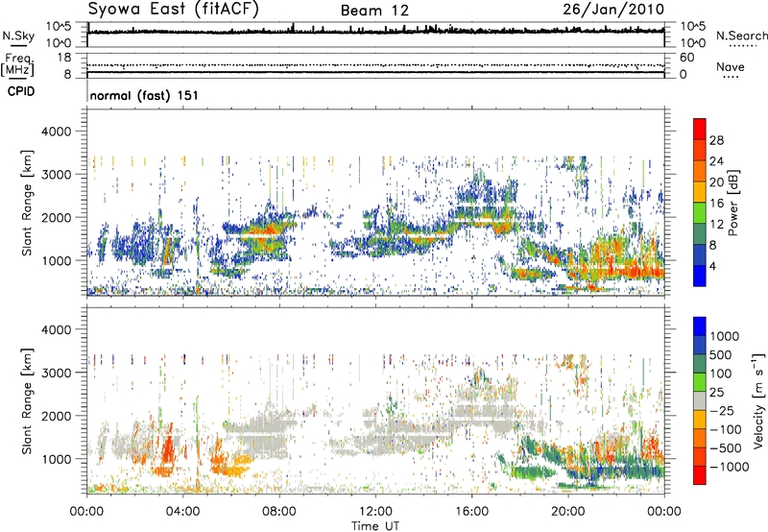
Task: Click the "-100" tick on the Velocity color bar
Action: (x=726, y=429)
